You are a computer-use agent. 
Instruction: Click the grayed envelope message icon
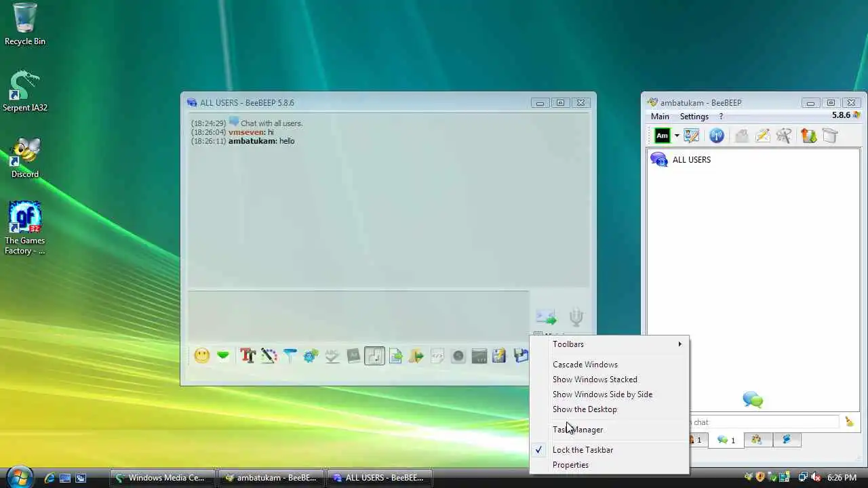(742, 136)
